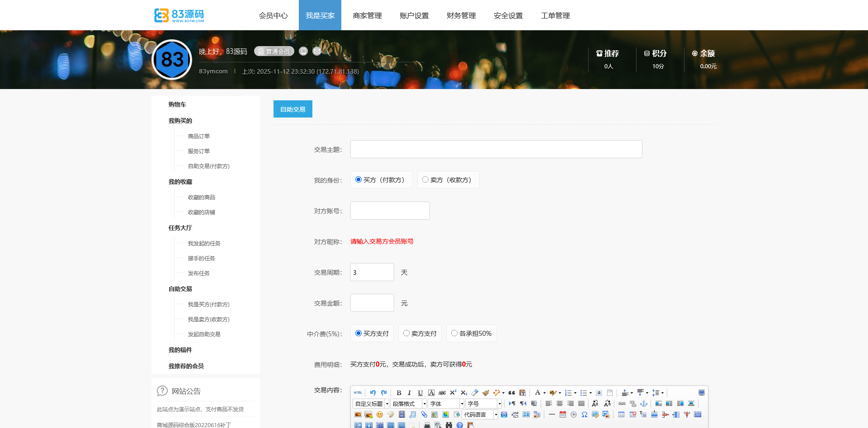The image size is (868, 428).
Task: Open the 我是买家 tab
Action: pos(320,15)
